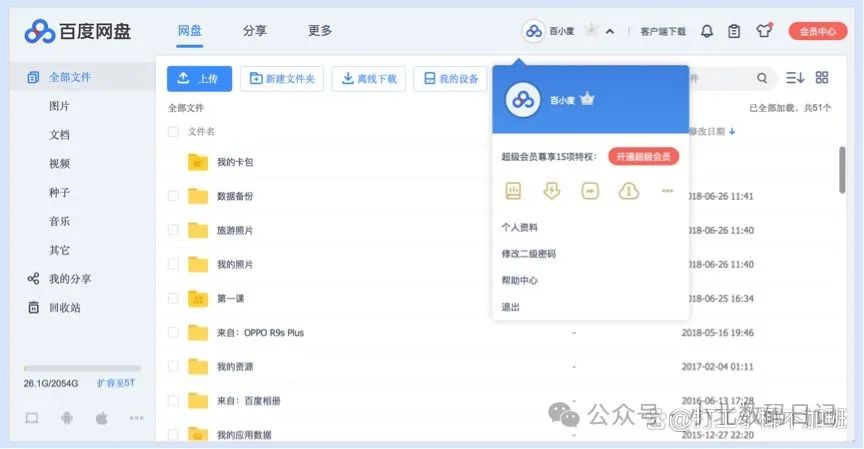Screen dimensions: 864x449
Task: Open the clipboard task list icon
Action: click(734, 31)
